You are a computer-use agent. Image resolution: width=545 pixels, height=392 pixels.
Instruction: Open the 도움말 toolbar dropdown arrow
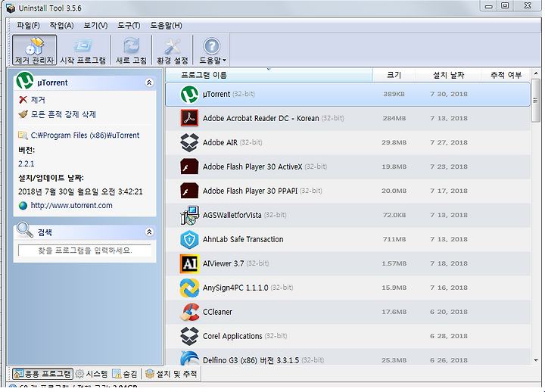[x=225, y=61]
